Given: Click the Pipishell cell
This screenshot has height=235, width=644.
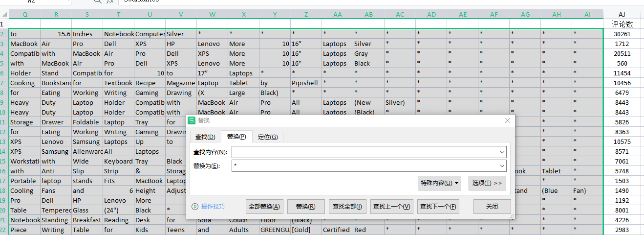Looking at the screenshot, I should click(306, 83).
